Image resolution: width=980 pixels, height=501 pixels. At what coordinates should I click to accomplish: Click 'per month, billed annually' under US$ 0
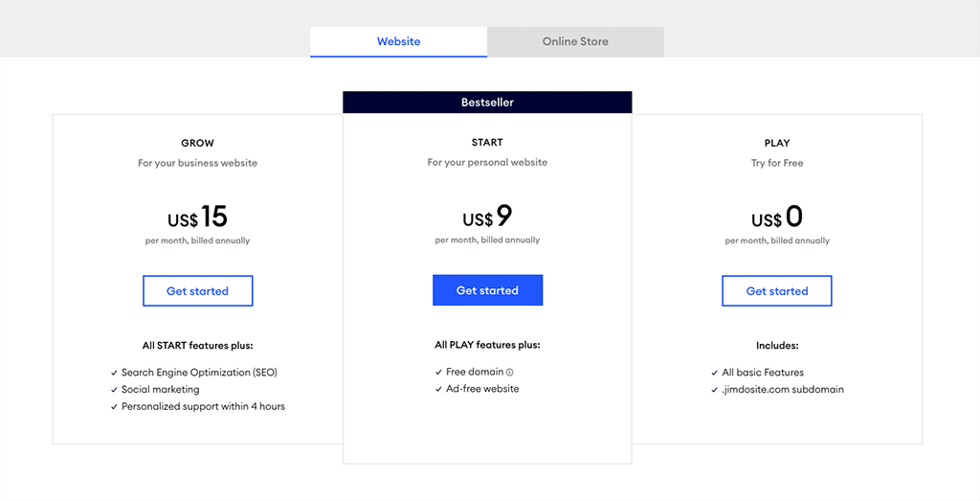pyautogui.click(x=777, y=240)
